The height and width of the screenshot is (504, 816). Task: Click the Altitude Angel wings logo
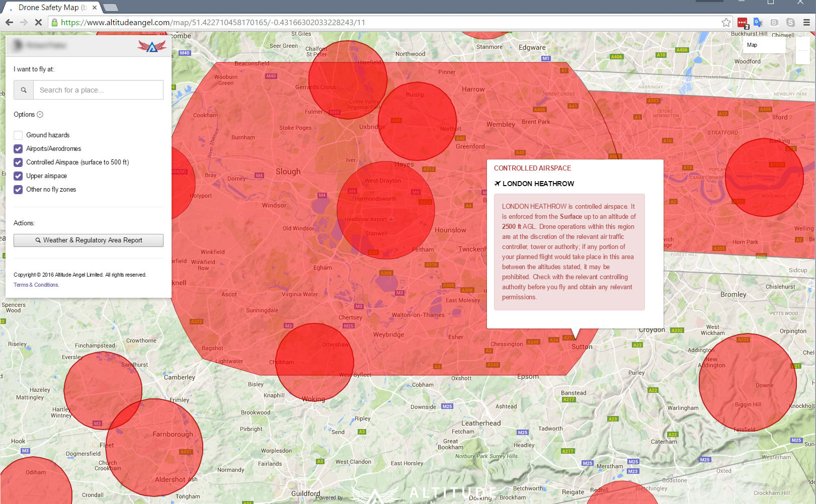click(152, 46)
